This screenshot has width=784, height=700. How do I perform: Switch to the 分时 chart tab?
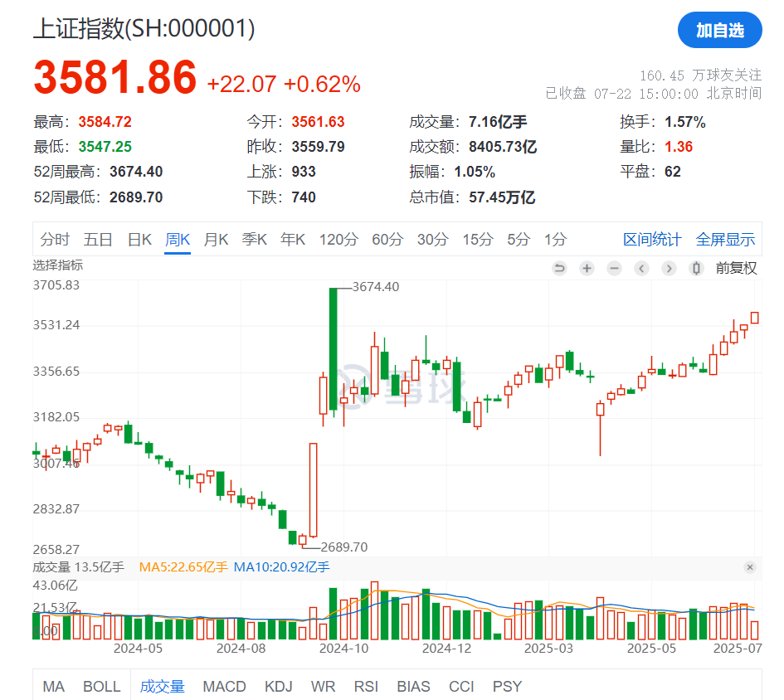55,240
